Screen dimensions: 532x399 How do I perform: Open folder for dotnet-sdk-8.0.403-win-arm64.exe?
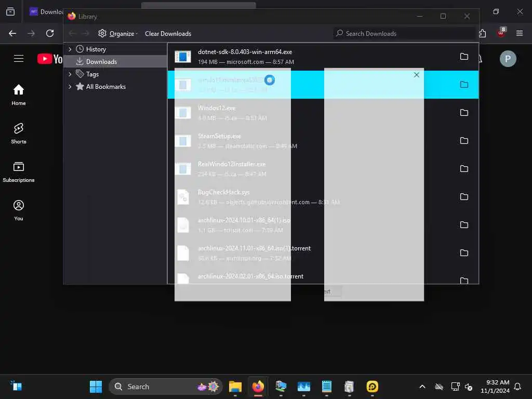(464, 57)
